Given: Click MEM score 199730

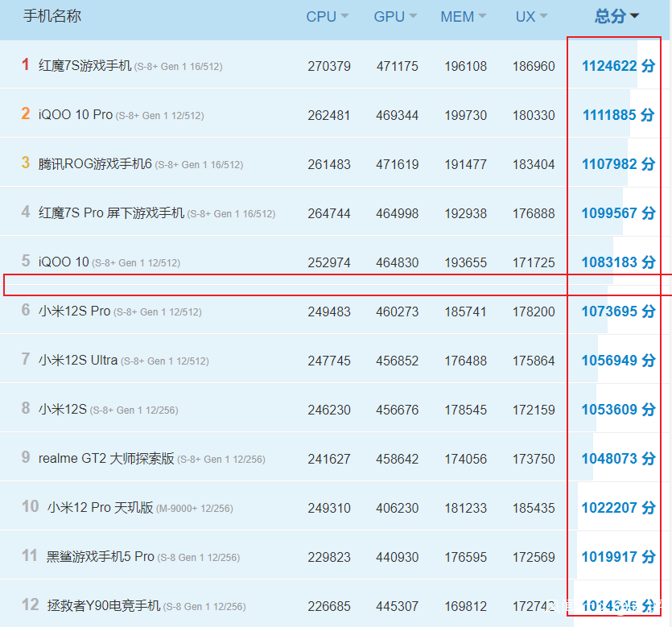Looking at the screenshot, I should pos(465,115).
